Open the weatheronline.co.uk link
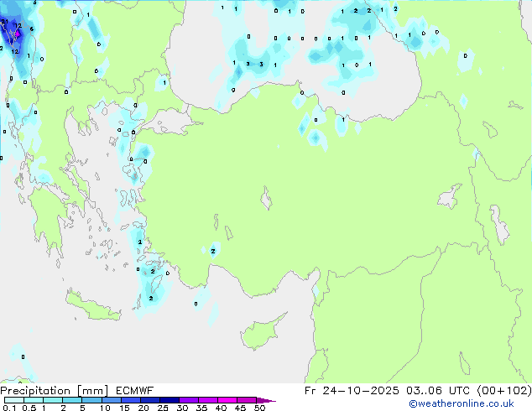 [x=462, y=403]
